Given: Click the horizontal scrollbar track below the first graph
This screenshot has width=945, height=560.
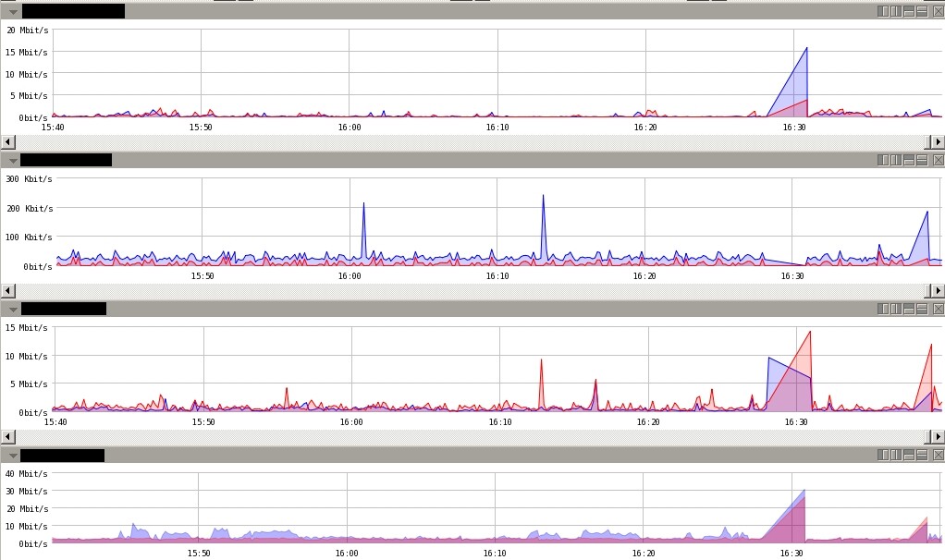Looking at the screenshot, I should pyautogui.click(x=470, y=142).
